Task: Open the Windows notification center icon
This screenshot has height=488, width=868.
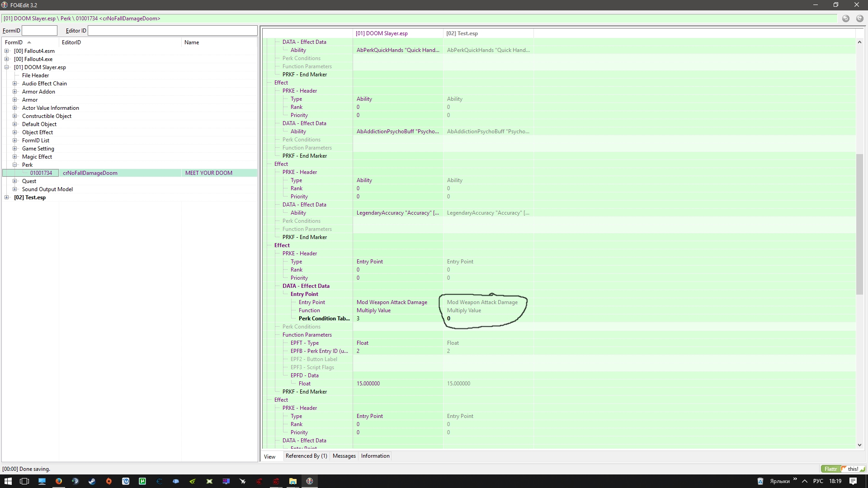Action: tap(853, 481)
